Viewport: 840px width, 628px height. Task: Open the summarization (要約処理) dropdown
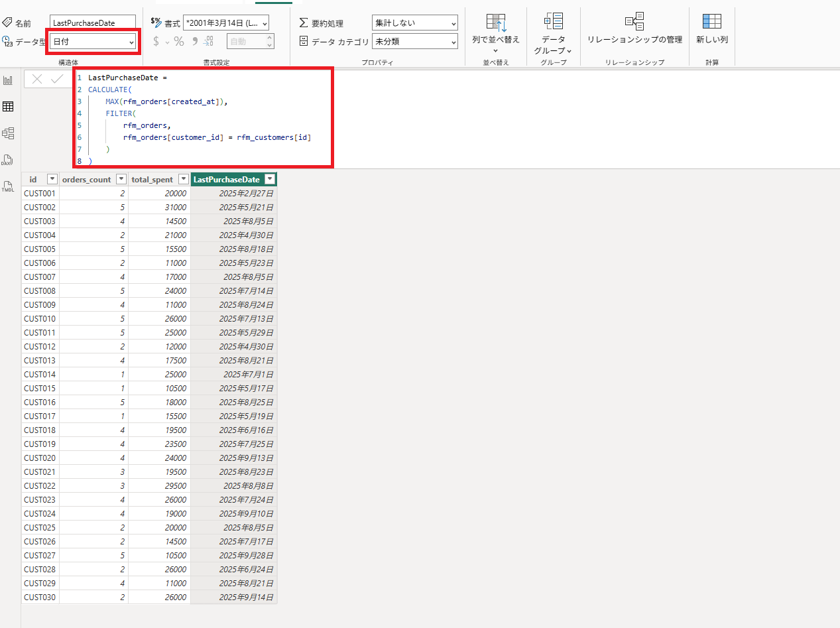(x=415, y=23)
